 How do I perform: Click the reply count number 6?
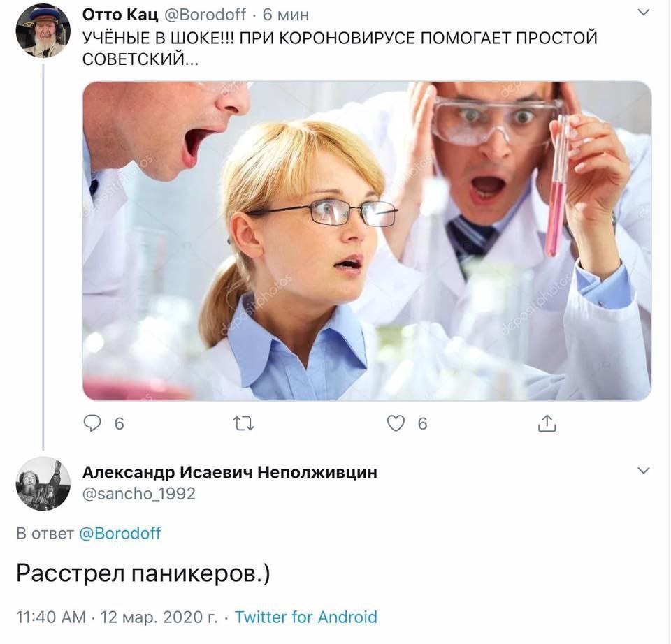pos(120,424)
